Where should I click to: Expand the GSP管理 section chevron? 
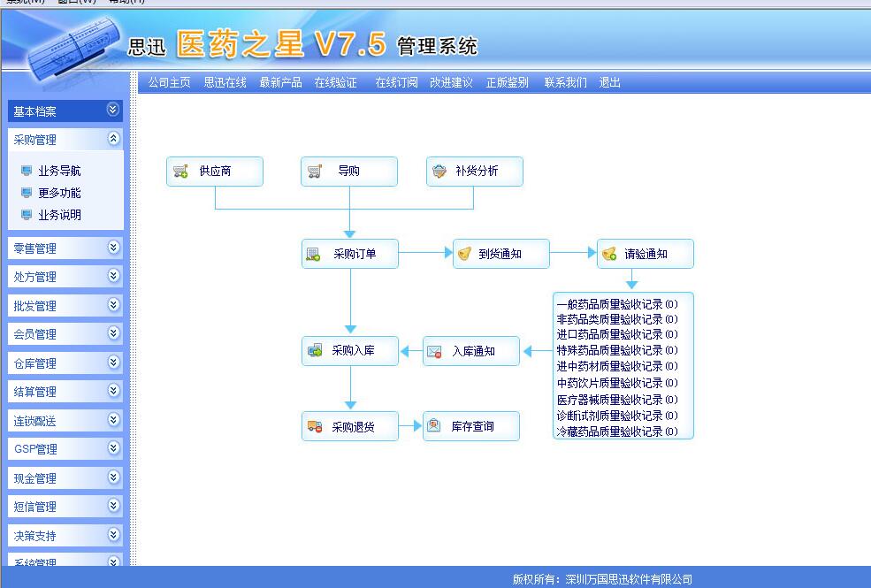113,447
